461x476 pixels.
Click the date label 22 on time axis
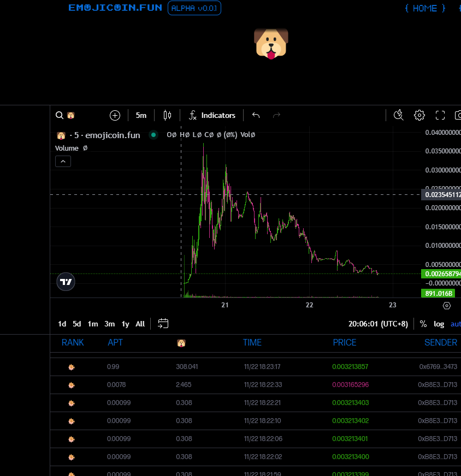309,305
